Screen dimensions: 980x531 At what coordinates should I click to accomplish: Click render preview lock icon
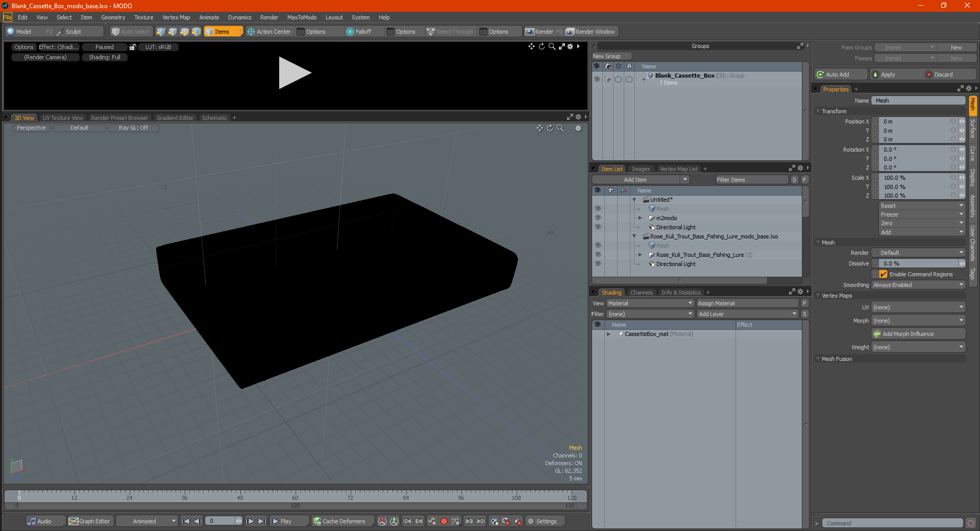tap(133, 47)
